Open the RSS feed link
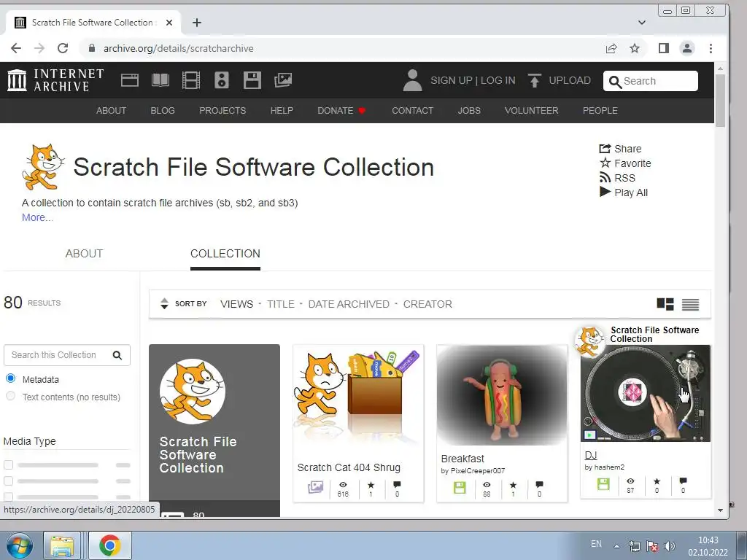The height and width of the screenshot is (560, 747). (x=617, y=178)
